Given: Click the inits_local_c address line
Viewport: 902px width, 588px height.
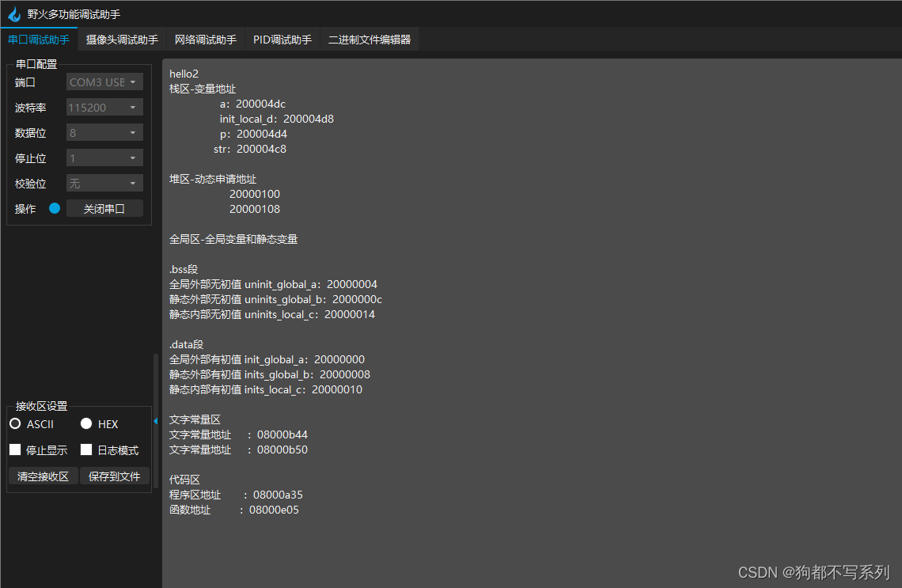Looking at the screenshot, I should (x=266, y=389).
